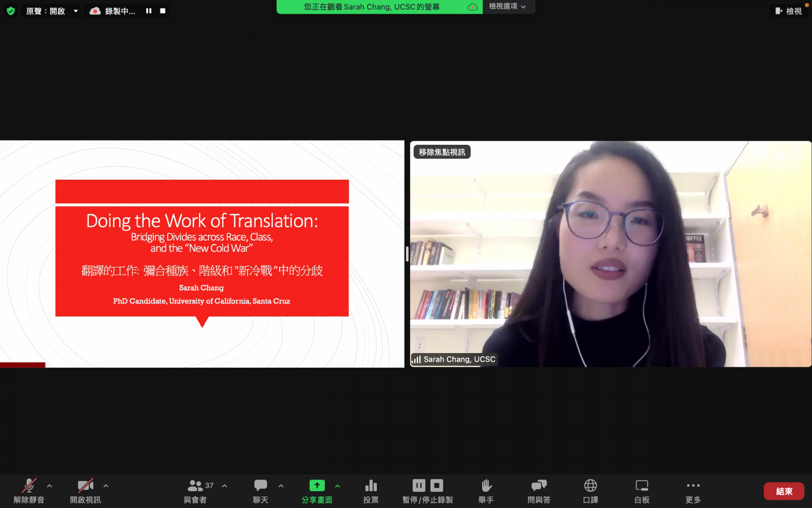Turn on the camera video (開啟視訊)
This screenshot has height=508, width=812.
[x=85, y=486]
